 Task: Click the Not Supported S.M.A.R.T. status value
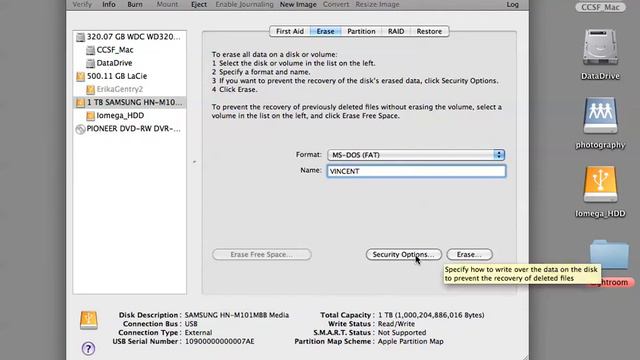[x=402, y=333]
